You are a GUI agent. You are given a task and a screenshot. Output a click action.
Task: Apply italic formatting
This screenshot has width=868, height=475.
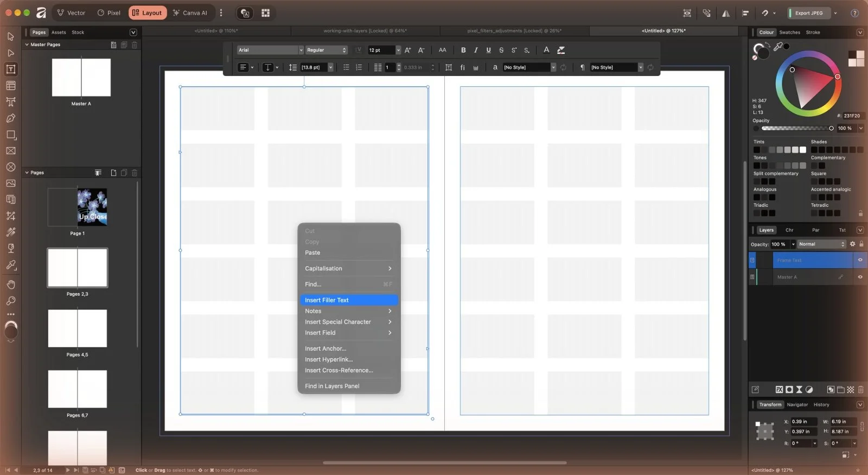tap(476, 50)
